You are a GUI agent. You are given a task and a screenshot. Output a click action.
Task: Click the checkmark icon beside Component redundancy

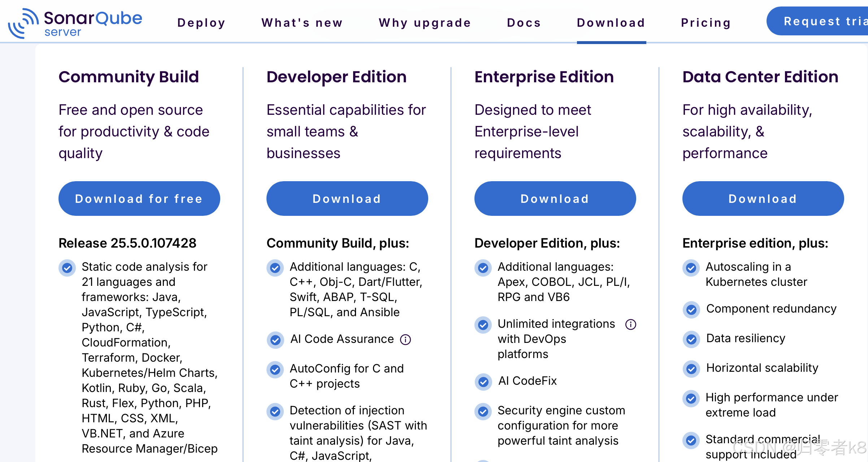coord(691,310)
